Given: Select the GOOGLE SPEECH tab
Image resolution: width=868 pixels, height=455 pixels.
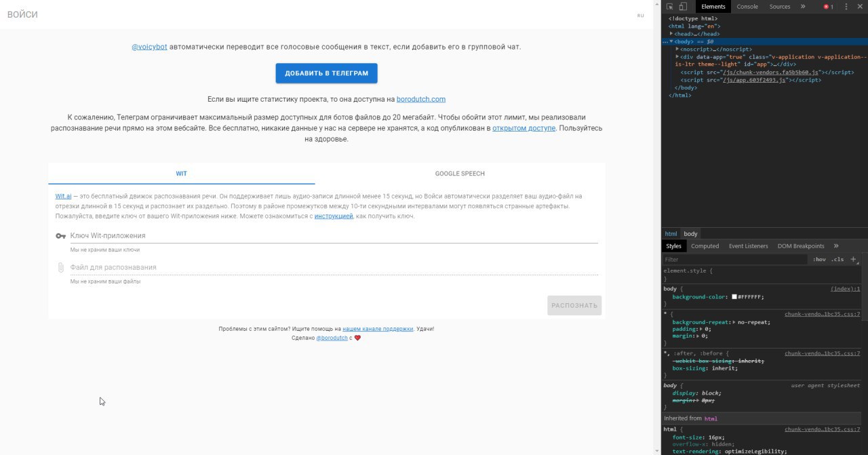Looking at the screenshot, I should [460, 174].
